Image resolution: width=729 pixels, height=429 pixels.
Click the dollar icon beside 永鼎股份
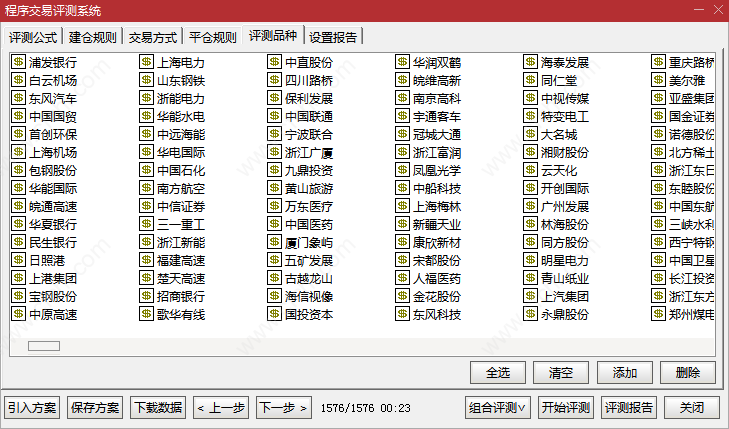(530, 314)
